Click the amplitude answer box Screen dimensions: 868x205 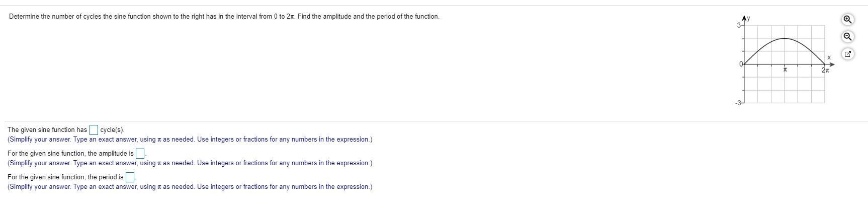140,154
